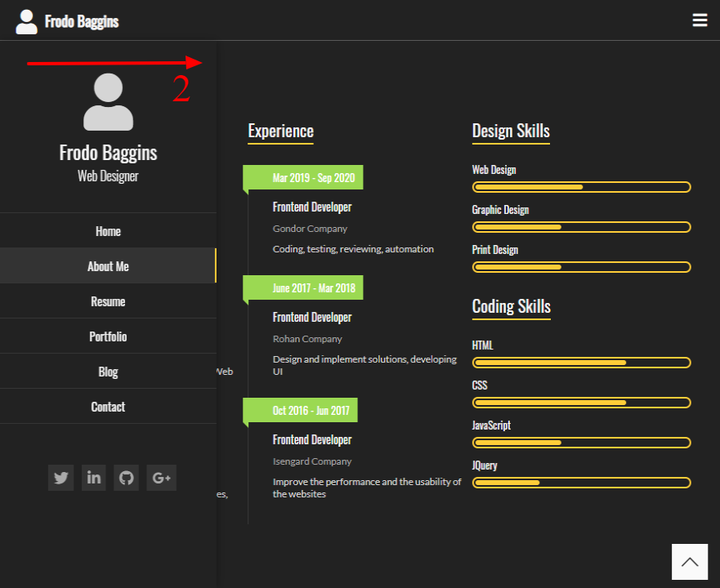Navigate to the Home section
The image size is (720, 588).
pyautogui.click(x=108, y=230)
